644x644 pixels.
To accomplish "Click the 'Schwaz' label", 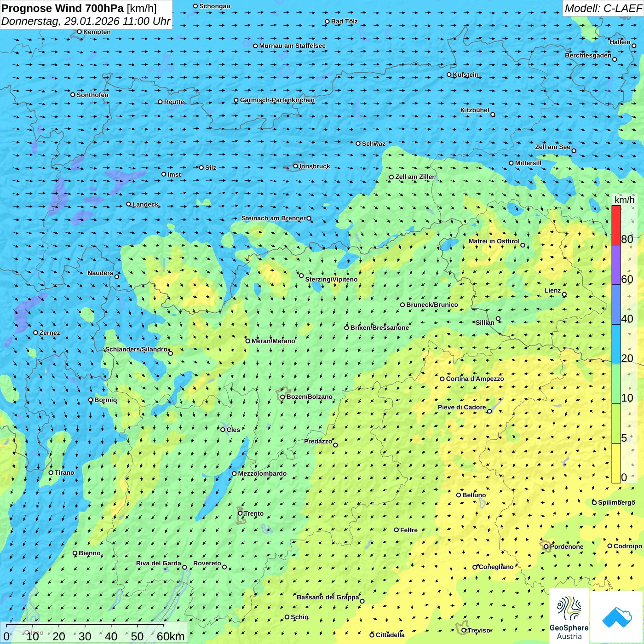I will tap(374, 144).
